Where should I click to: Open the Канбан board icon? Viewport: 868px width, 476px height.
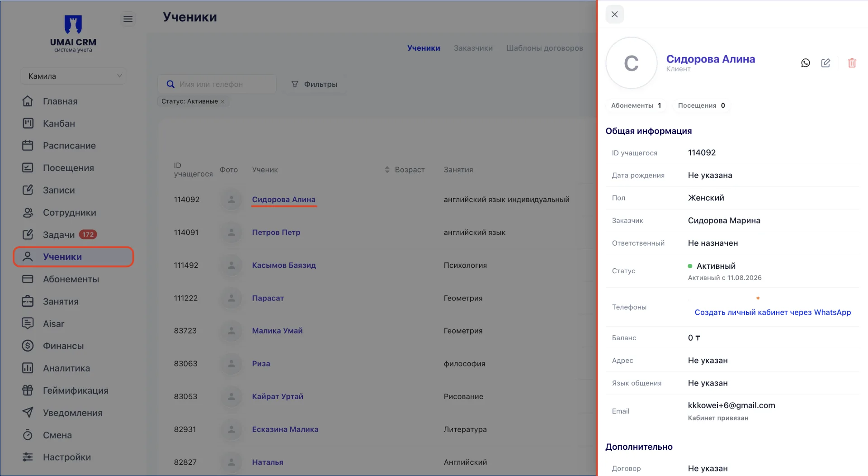[28, 123]
